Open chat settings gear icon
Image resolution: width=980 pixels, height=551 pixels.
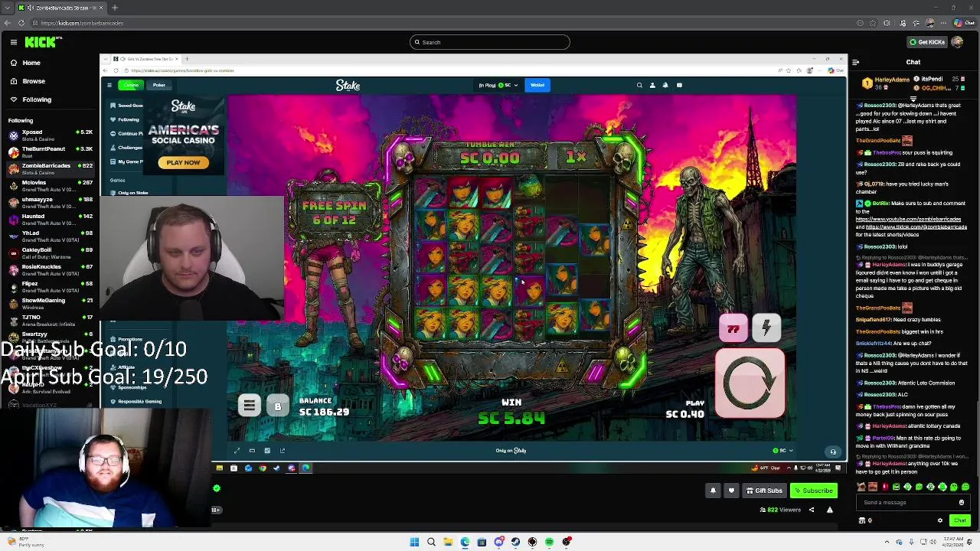click(940, 520)
